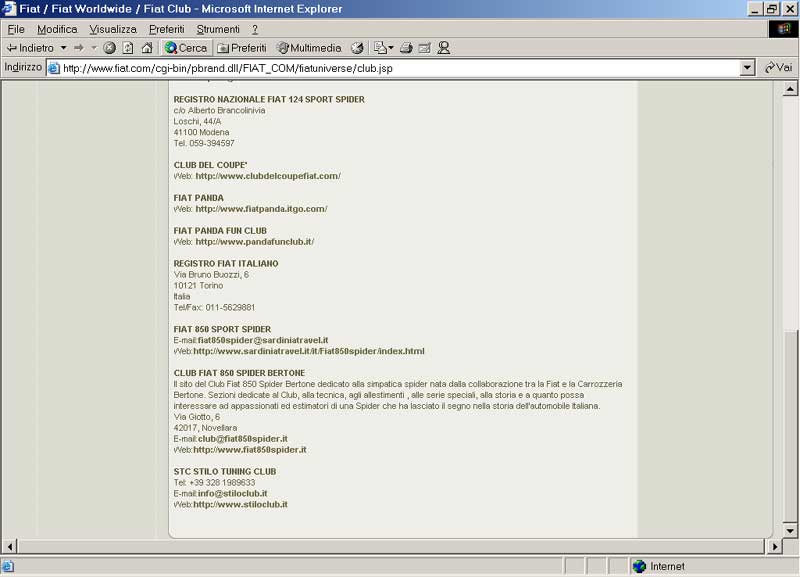Viewport: 800px width, 577px height.
Task: Email info@stiloclub.it link
Action: [x=232, y=493]
